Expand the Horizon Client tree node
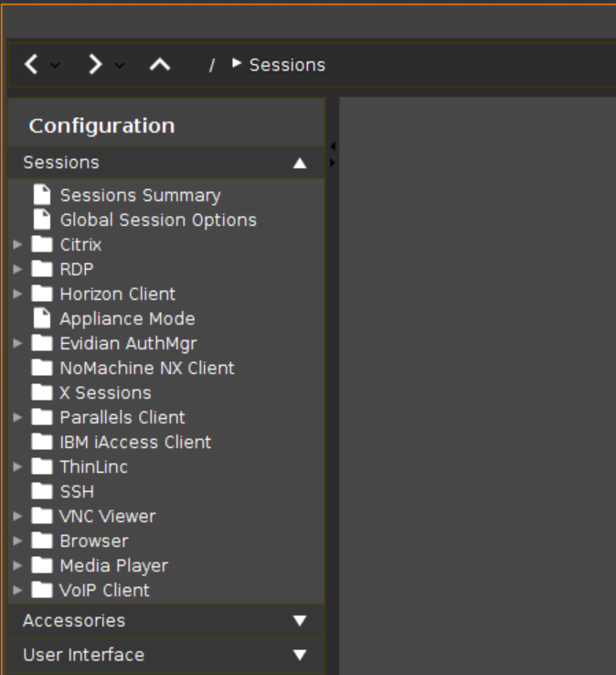Image resolution: width=616 pixels, height=675 pixels. pyautogui.click(x=17, y=294)
